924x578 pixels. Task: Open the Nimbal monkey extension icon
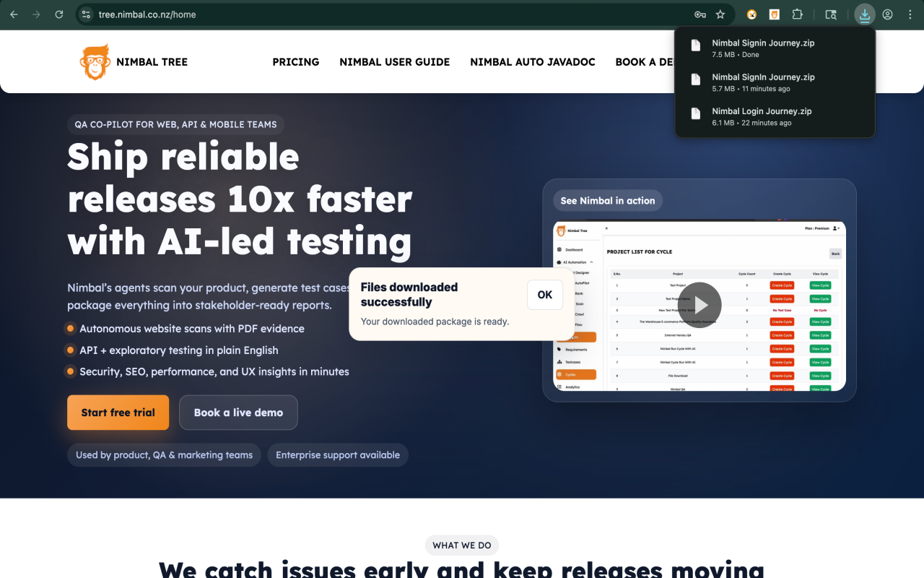point(775,14)
